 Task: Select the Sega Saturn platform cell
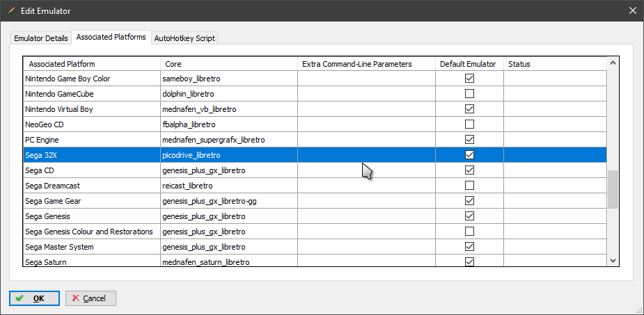point(92,261)
